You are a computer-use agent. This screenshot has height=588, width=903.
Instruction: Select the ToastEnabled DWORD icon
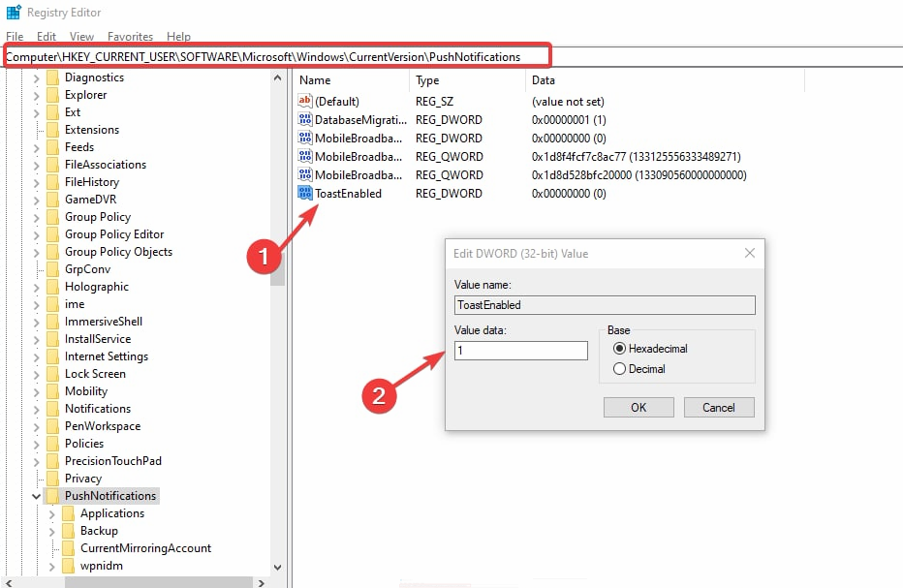tap(304, 193)
